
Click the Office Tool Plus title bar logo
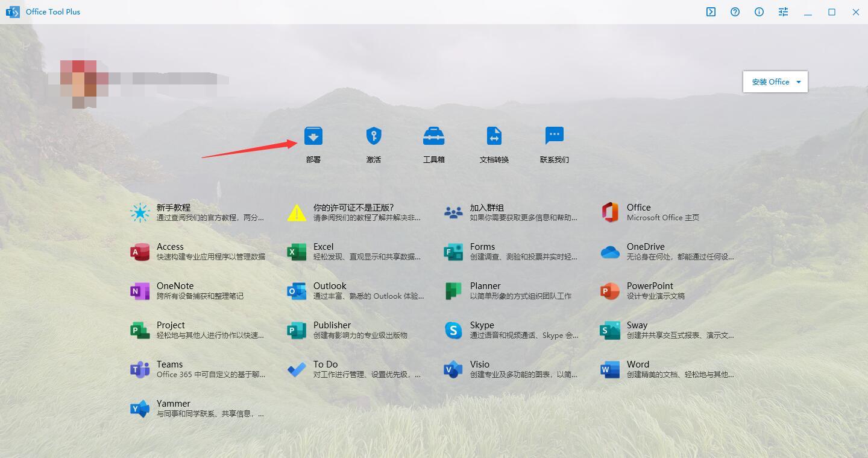(x=13, y=12)
